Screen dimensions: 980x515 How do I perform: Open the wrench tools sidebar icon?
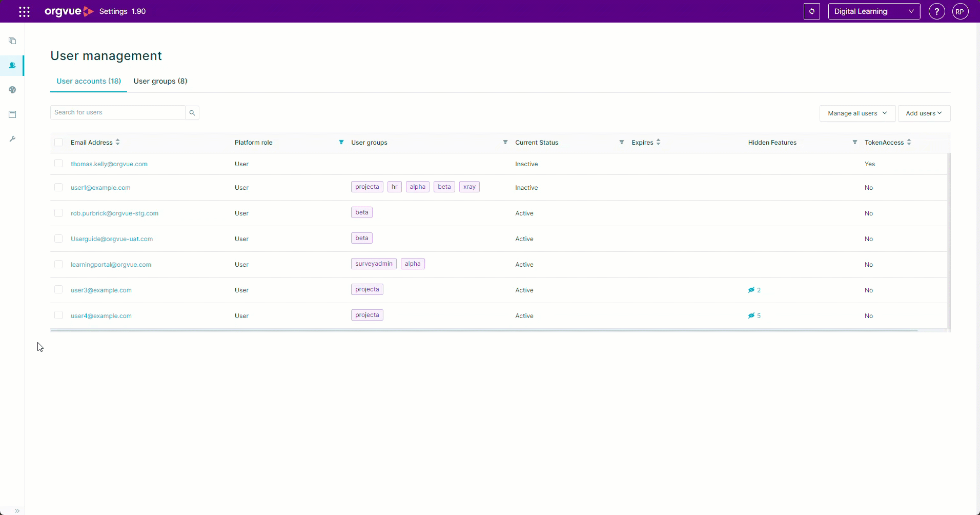coord(12,139)
